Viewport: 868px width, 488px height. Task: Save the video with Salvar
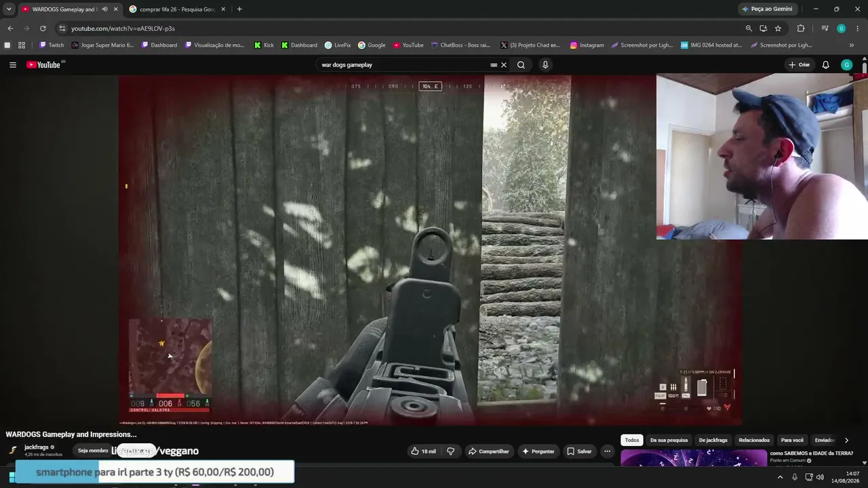tap(579, 451)
